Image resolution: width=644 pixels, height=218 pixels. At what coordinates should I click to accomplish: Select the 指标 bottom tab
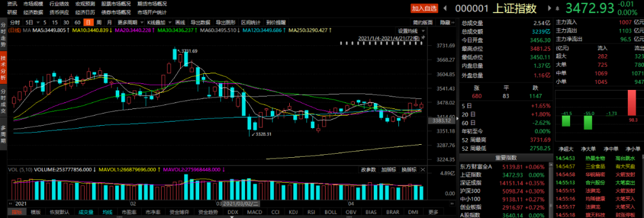coord(17,212)
